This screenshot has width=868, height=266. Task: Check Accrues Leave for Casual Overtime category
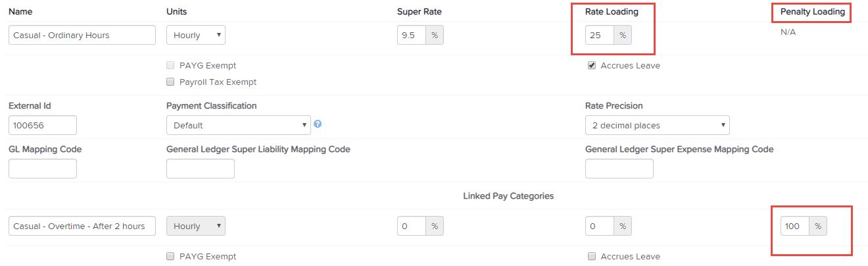[592, 256]
